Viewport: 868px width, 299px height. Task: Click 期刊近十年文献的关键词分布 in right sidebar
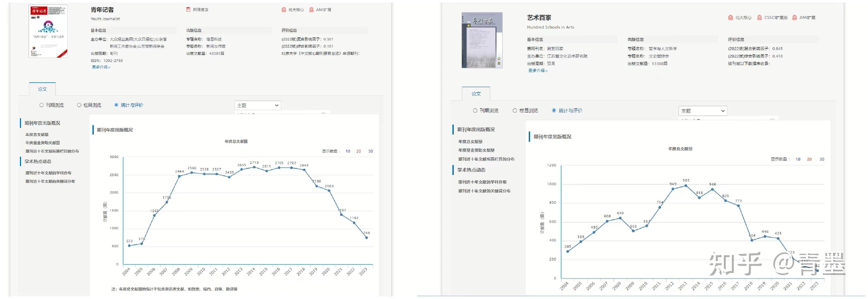pos(484,191)
